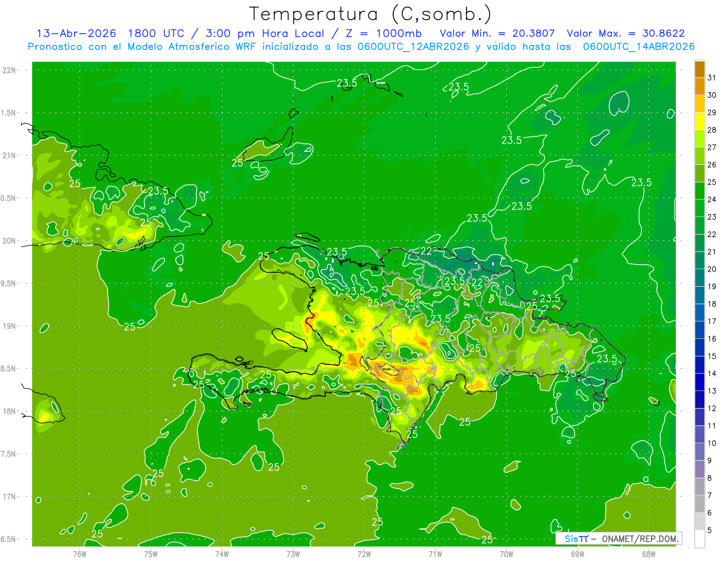Click the 0600UTC_14ABR2026 validity text

click(x=638, y=47)
